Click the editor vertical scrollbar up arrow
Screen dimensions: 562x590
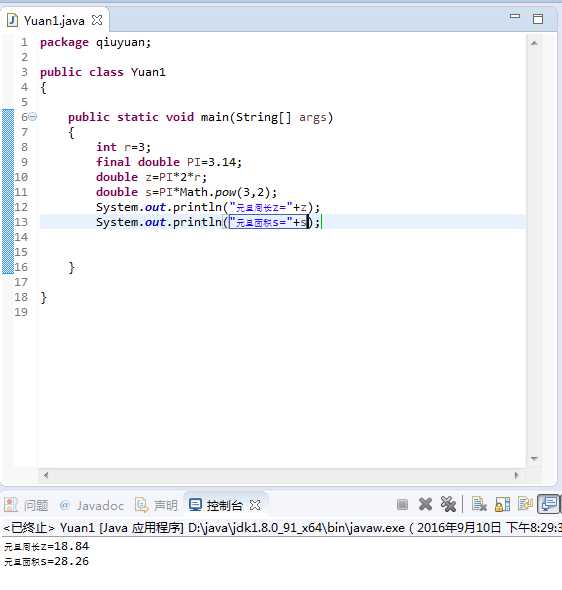(x=534, y=43)
